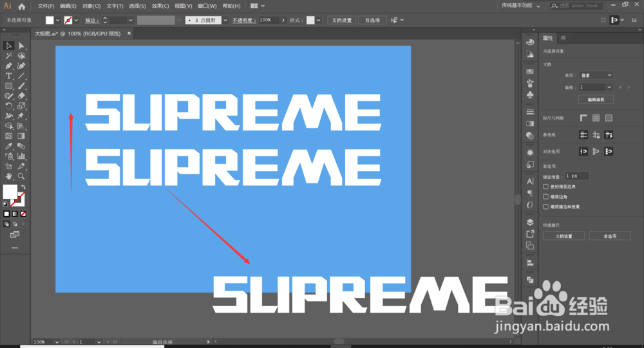Open the 3 点圆形 brush dropdown
Screen dimensions: 644x348
pyautogui.click(x=225, y=20)
